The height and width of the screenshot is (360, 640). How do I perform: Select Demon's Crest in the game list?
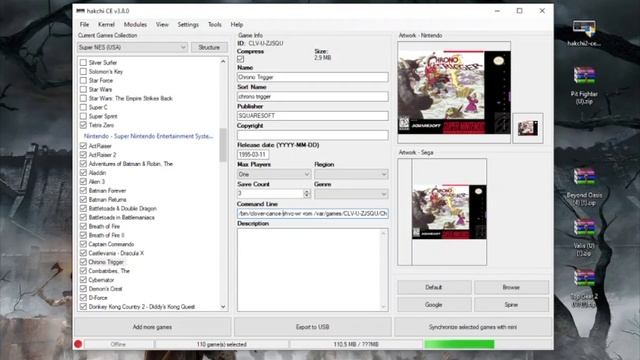[105, 289]
